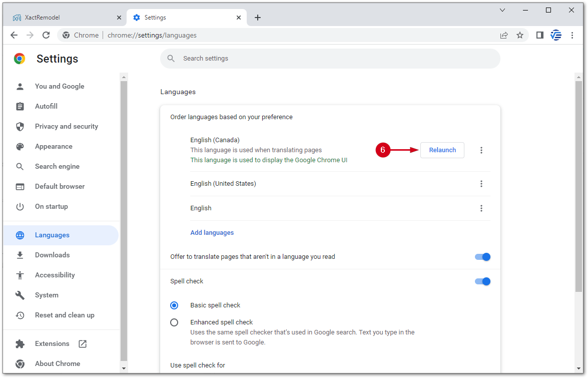The width and height of the screenshot is (588, 378).
Task: Toggle off offer to translate pages
Action: (x=482, y=257)
